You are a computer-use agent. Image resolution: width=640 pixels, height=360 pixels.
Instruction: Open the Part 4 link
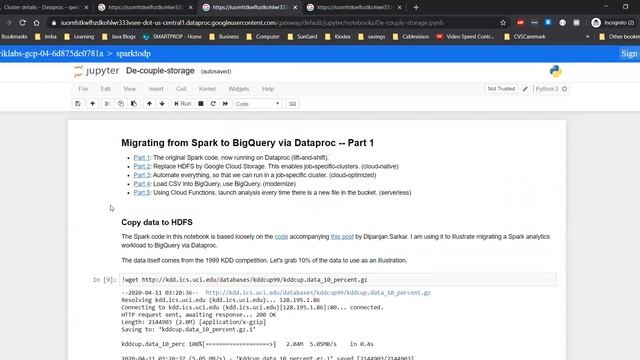(142, 184)
